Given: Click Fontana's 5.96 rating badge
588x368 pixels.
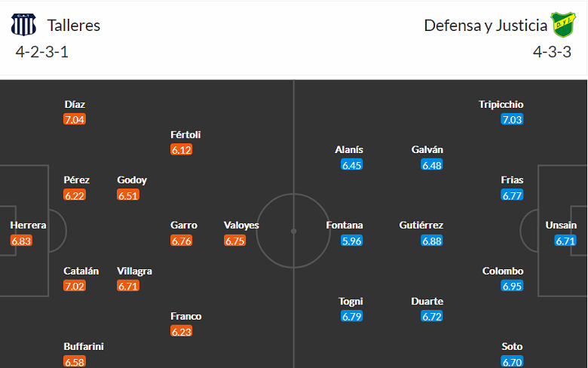Looking at the screenshot, I should (352, 241).
